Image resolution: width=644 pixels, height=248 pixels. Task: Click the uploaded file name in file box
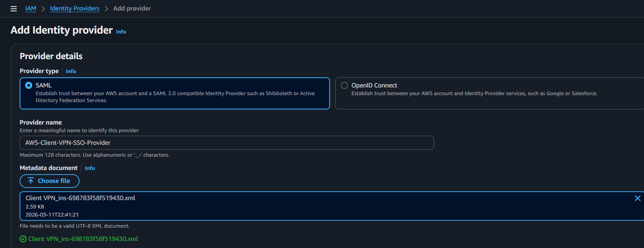80,198
